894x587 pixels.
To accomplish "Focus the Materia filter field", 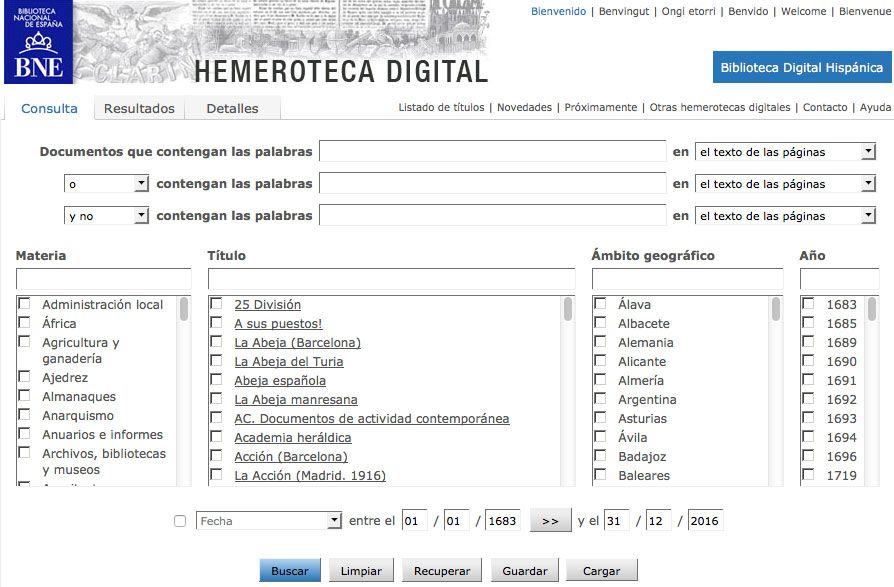I will coord(104,279).
